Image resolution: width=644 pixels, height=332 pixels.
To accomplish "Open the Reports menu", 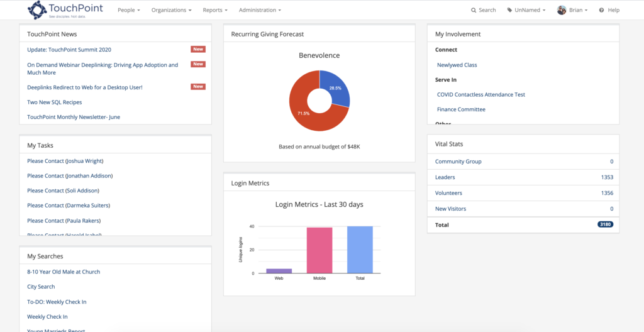I will (215, 10).
